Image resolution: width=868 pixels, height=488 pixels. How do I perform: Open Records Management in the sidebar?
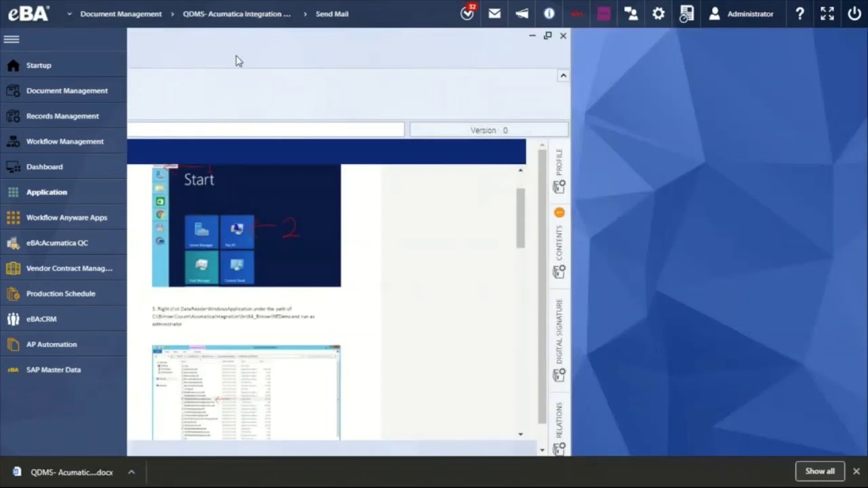tap(63, 116)
